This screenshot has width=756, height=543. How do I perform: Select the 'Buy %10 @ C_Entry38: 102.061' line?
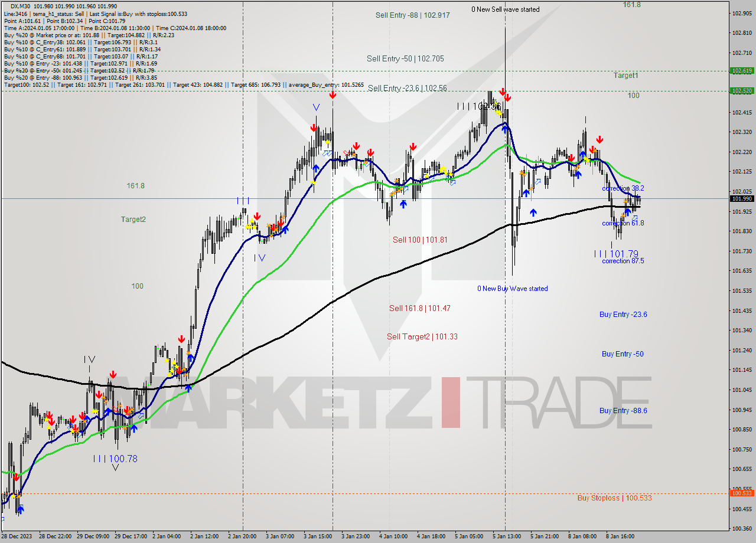(x=80, y=42)
